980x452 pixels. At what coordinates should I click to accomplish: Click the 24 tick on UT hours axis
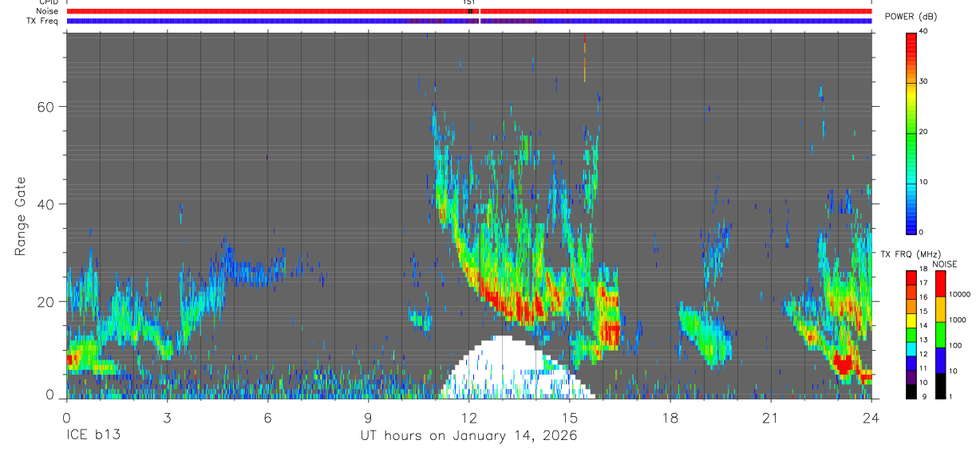coord(871,417)
